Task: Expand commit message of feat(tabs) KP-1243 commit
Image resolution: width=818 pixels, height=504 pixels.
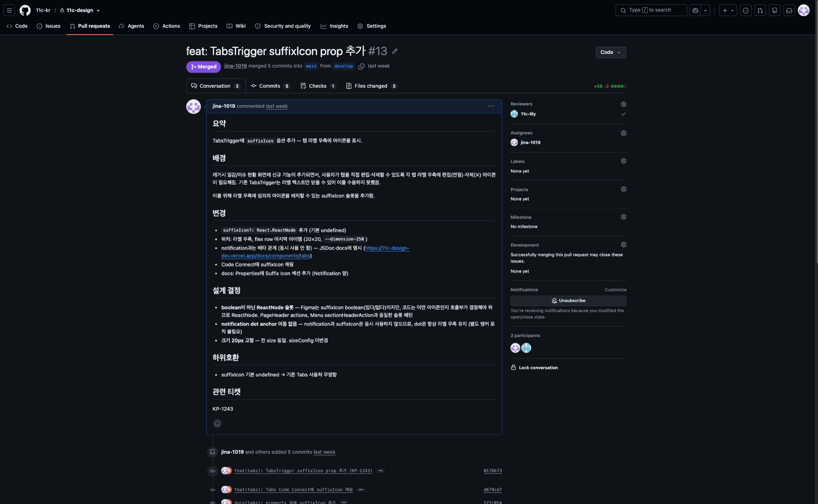Action: pos(380,471)
